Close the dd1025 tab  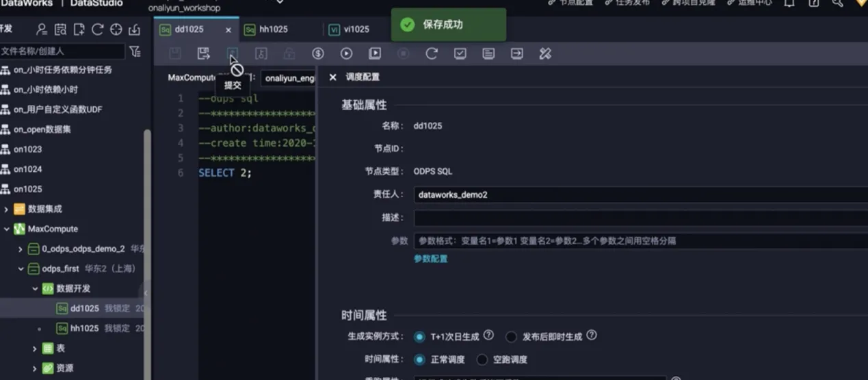click(x=228, y=30)
